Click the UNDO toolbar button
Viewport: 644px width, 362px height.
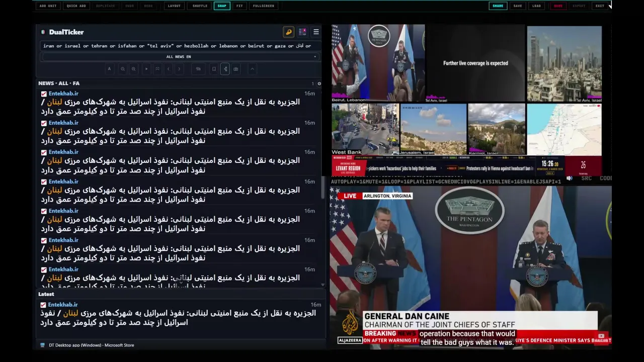click(129, 6)
